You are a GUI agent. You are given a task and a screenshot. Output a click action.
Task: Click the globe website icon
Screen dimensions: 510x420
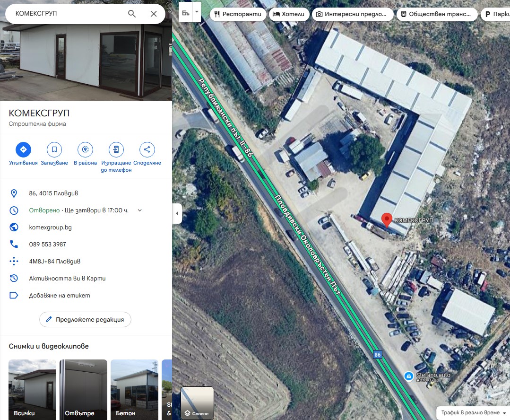tap(14, 227)
